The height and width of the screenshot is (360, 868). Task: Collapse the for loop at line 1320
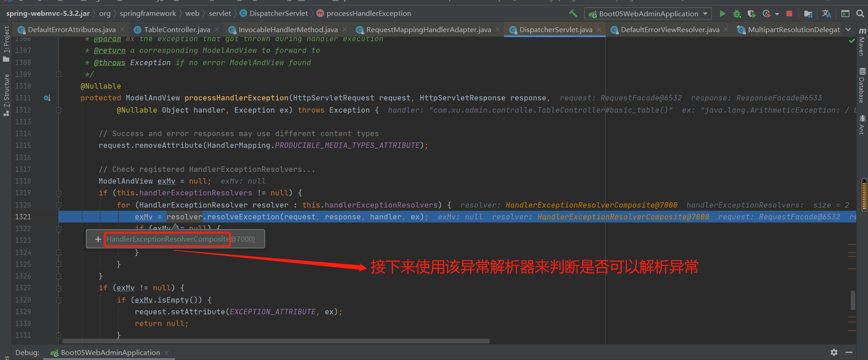click(59, 205)
